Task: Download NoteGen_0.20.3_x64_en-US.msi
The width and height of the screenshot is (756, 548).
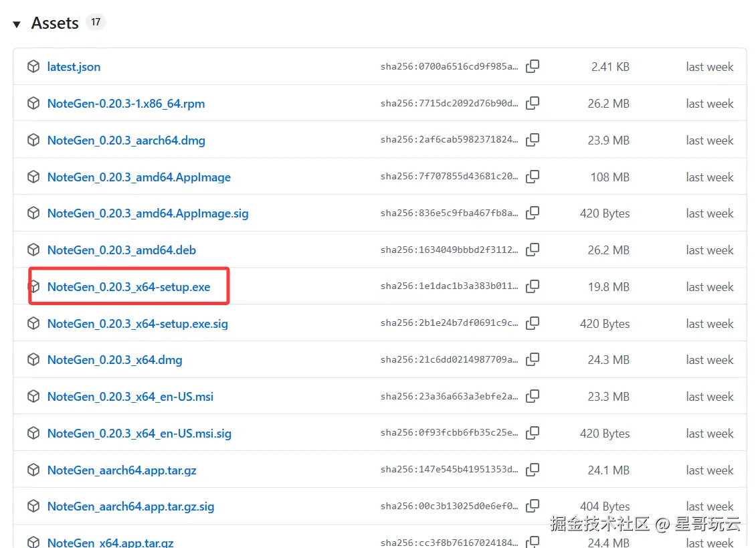Action: (130, 397)
